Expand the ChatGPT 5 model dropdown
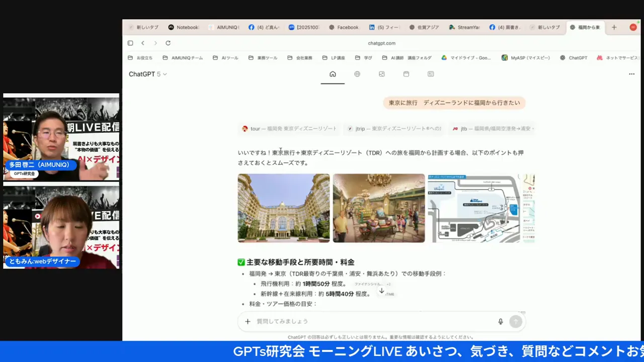Image resolution: width=644 pixels, height=362 pixels. (147, 74)
